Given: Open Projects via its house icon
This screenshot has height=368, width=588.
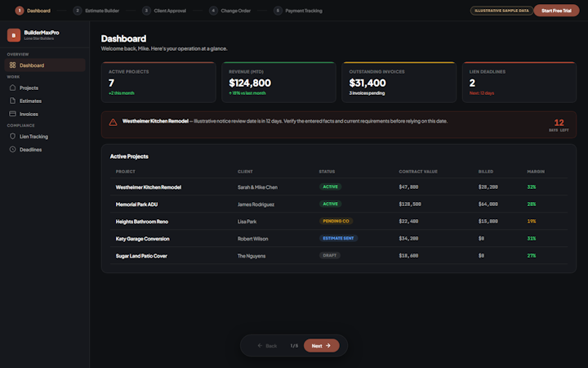Looking at the screenshot, I should [12, 88].
